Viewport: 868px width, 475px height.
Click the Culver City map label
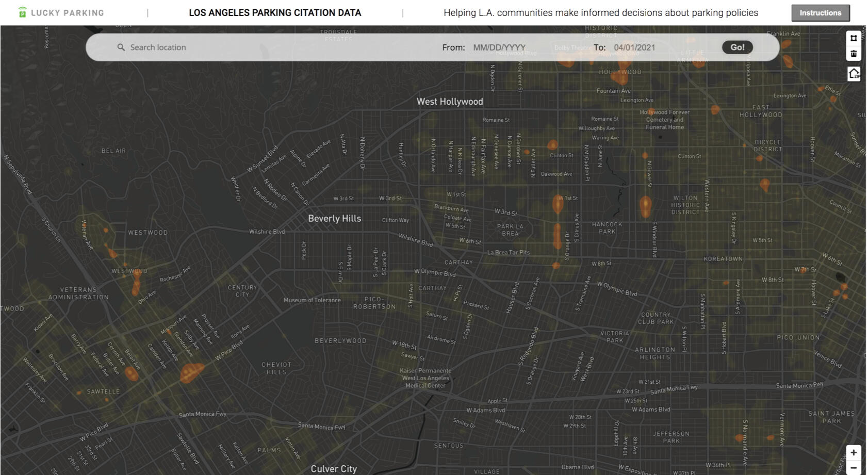click(334, 468)
